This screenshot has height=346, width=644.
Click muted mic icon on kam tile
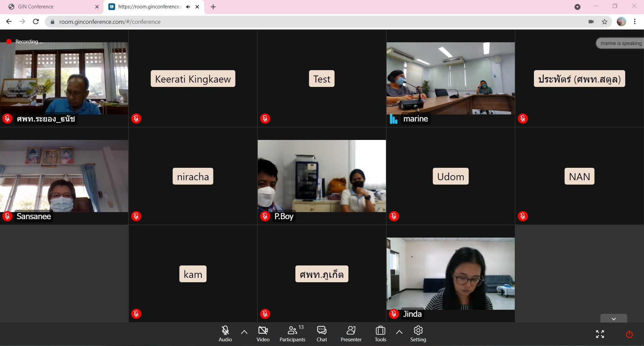136,314
